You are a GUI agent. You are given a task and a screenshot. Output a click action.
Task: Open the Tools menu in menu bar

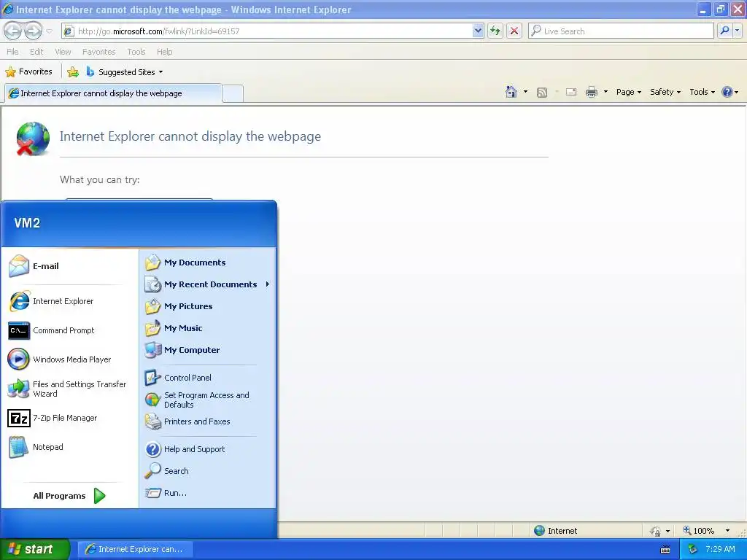[136, 52]
